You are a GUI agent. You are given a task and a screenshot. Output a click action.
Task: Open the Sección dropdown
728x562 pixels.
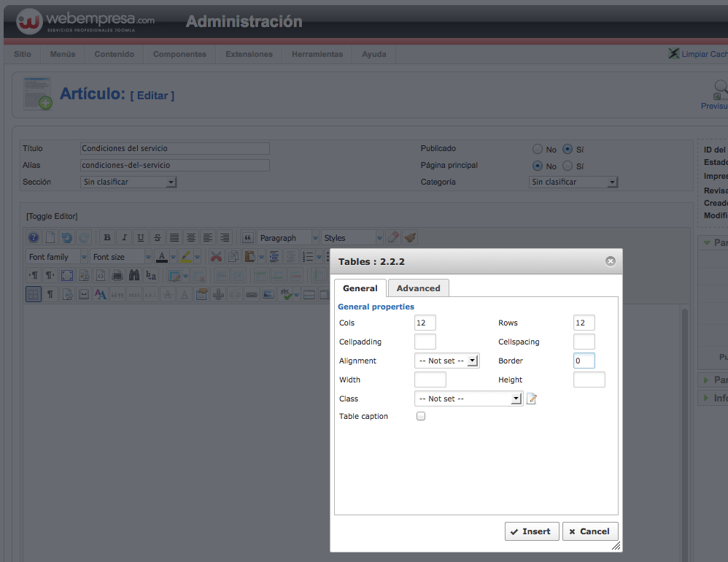coord(128,182)
